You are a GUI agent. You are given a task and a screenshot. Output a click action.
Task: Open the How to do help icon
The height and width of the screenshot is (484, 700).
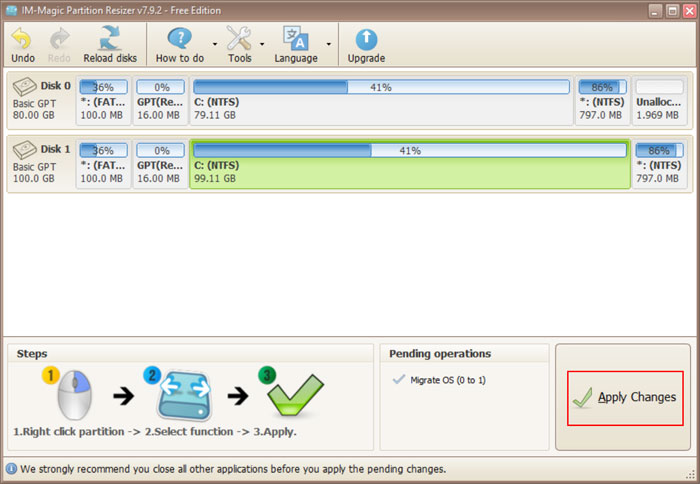(x=179, y=38)
